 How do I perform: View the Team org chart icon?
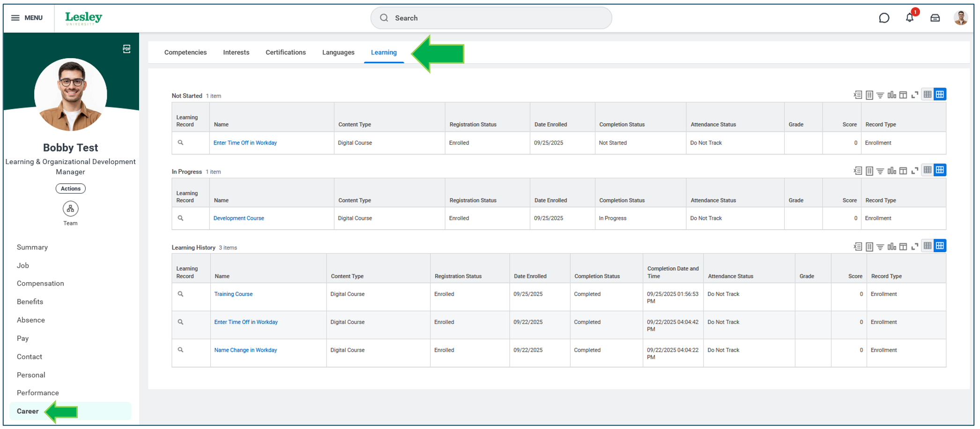70,209
